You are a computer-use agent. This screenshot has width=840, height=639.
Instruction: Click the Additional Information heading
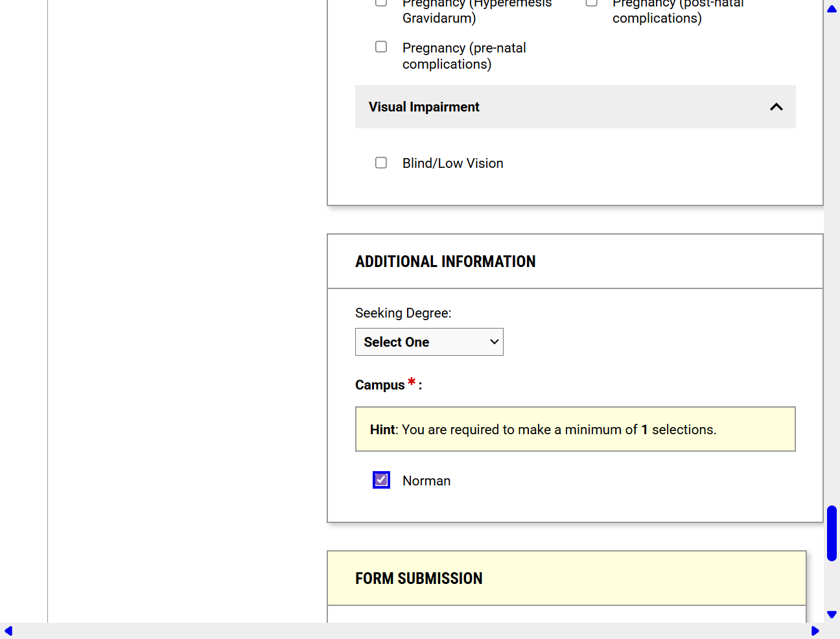pos(445,262)
